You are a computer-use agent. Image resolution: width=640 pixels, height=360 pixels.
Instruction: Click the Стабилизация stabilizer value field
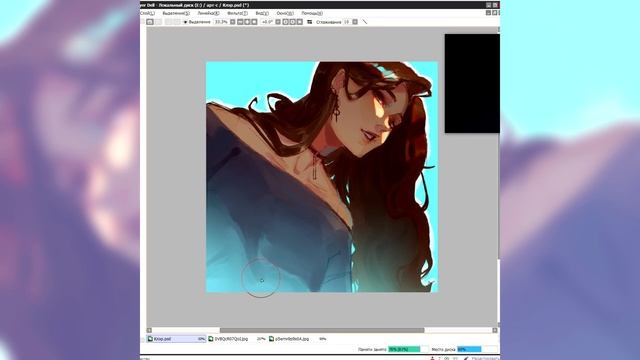tap(347, 22)
